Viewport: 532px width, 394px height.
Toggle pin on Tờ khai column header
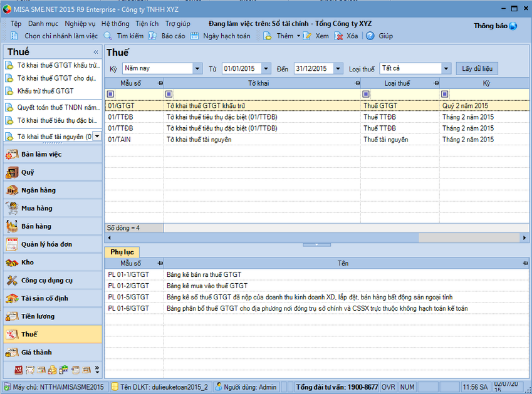point(357,83)
